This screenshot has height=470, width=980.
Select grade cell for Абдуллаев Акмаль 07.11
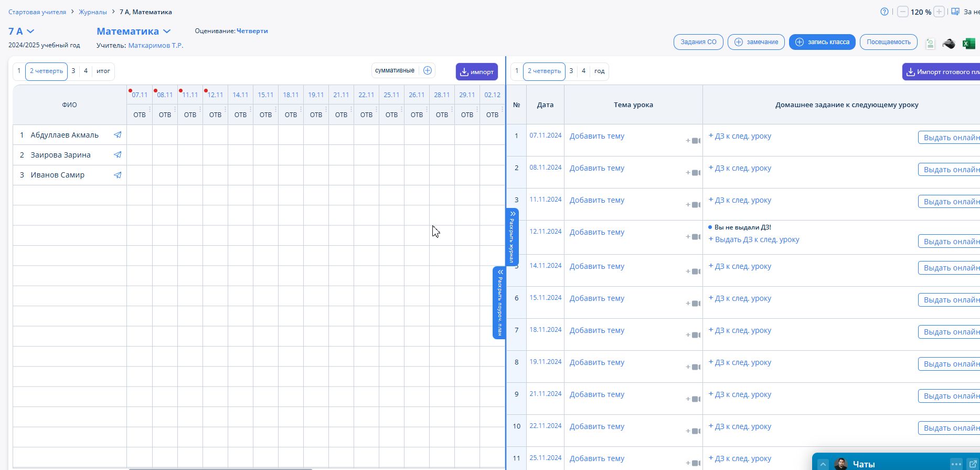140,135
